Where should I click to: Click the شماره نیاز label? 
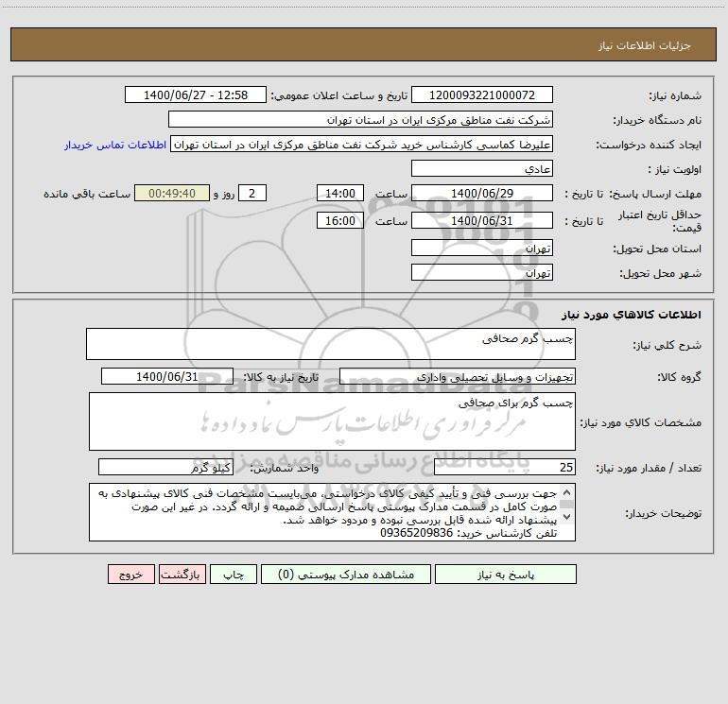click(675, 95)
